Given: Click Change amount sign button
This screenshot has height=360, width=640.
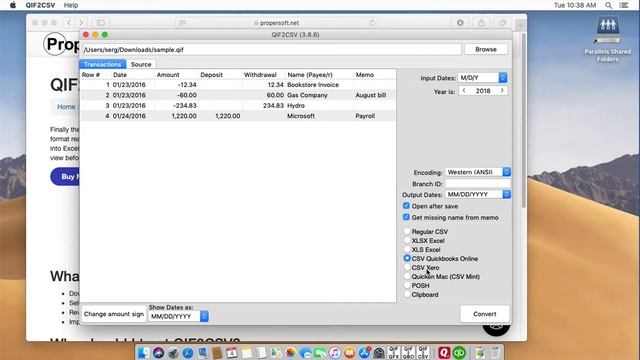Looking at the screenshot, I should click(x=114, y=314).
